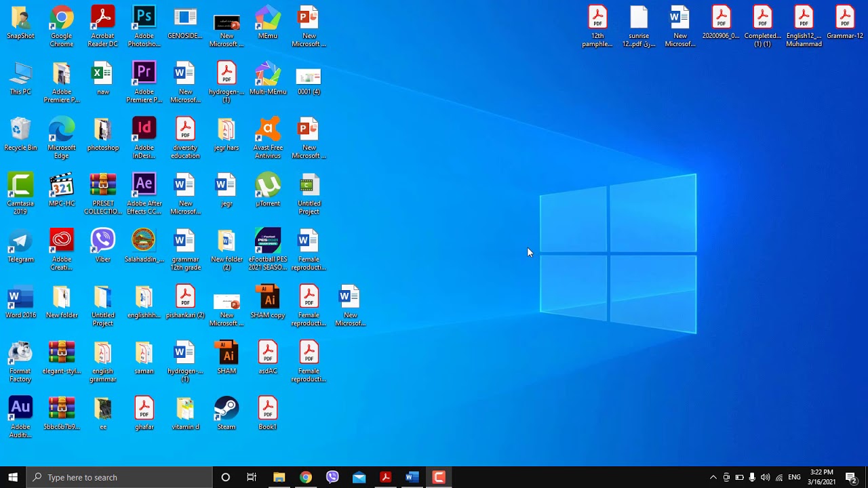Select the Grammar-12 PDF file
The width and height of the screenshot is (868, 488).
[x=845, y=22]
